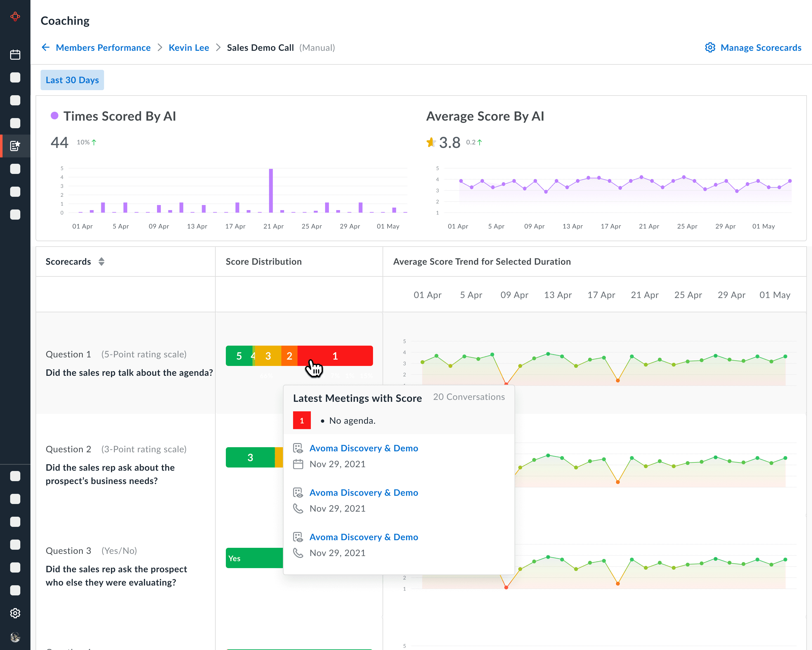Select the scorecard coaching sidebar icon
Screen dimensions: 812x650
(x=15, y=146)
